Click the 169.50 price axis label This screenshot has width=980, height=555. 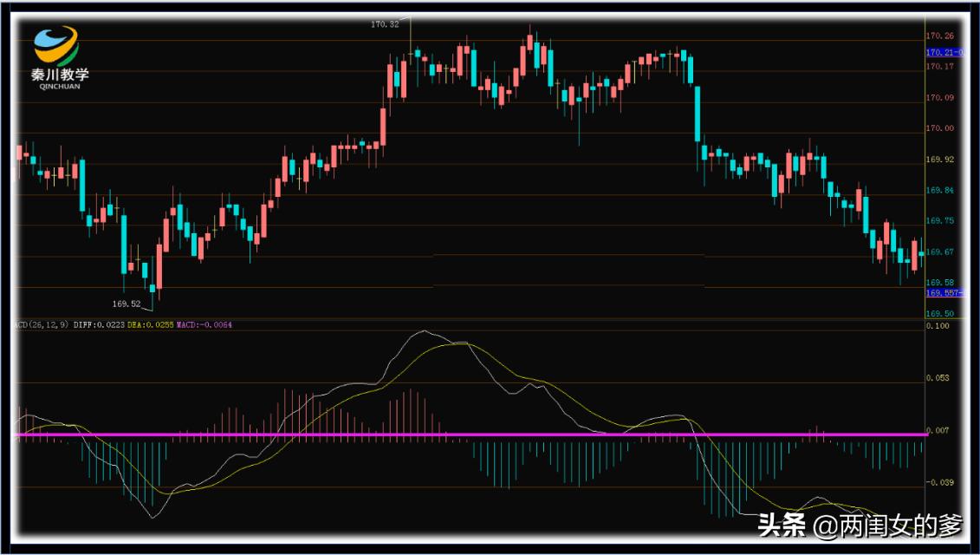pyautogui.click(x=940, y=313)
